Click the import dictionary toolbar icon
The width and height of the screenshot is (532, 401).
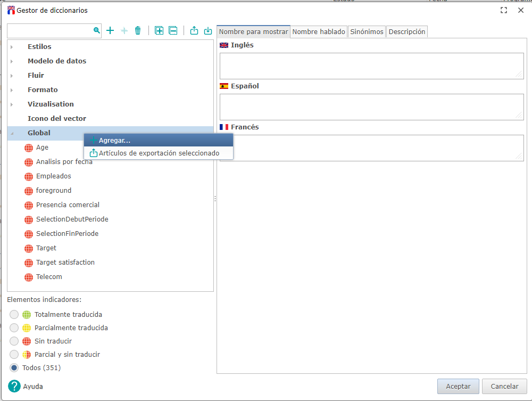208,31
